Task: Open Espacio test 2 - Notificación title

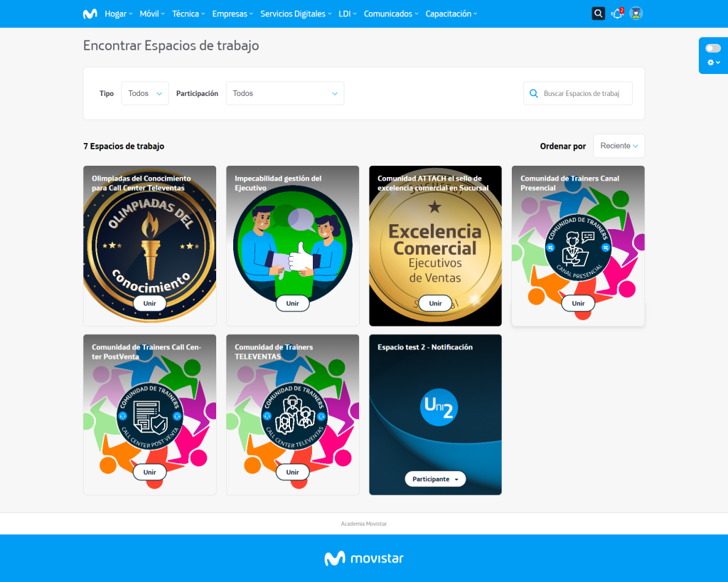Action: [x=425, y=347]
